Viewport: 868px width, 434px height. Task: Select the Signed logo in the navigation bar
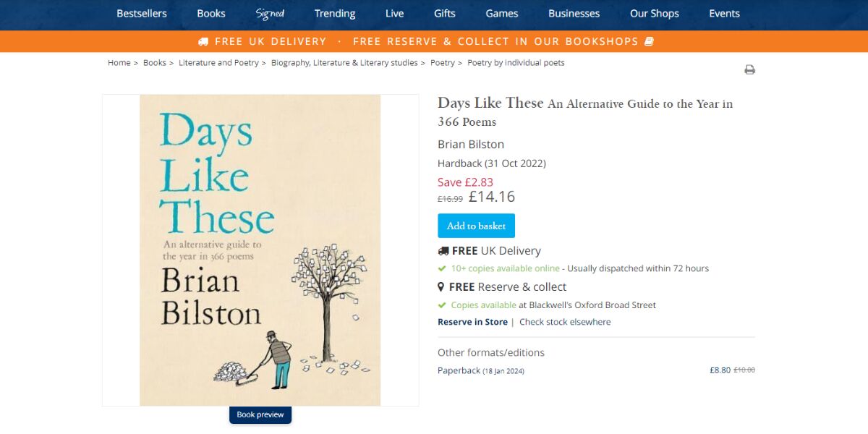[x=269, y=14]
